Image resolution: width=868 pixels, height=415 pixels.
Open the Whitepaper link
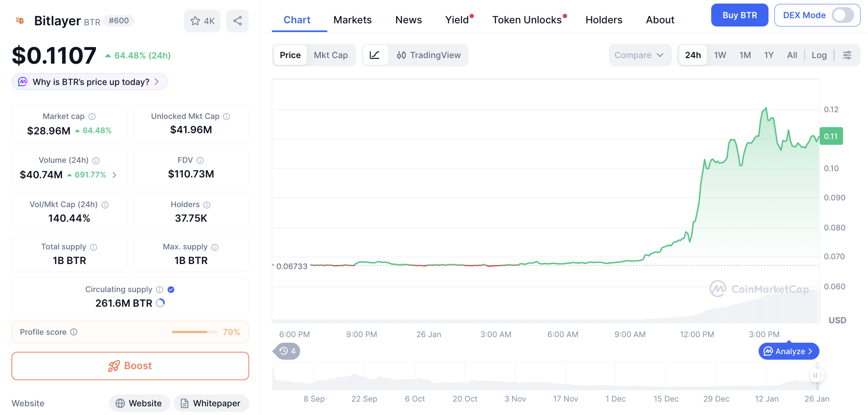click(211, 403)
